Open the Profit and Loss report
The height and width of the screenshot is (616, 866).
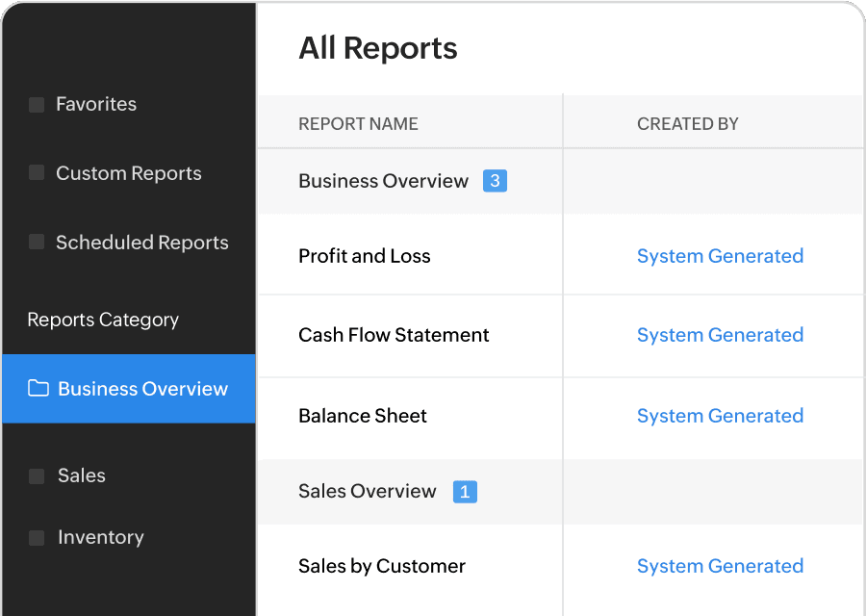tap(365, 256)
